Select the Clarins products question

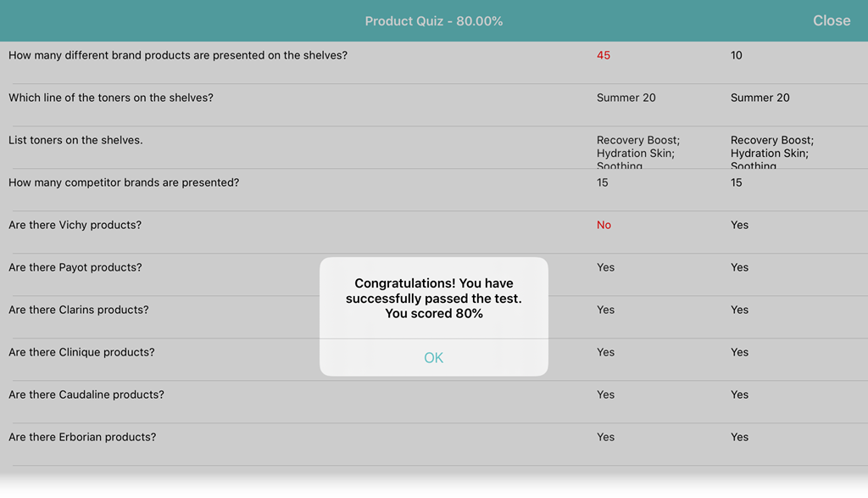pyautogui.click(x=78, y=310)
